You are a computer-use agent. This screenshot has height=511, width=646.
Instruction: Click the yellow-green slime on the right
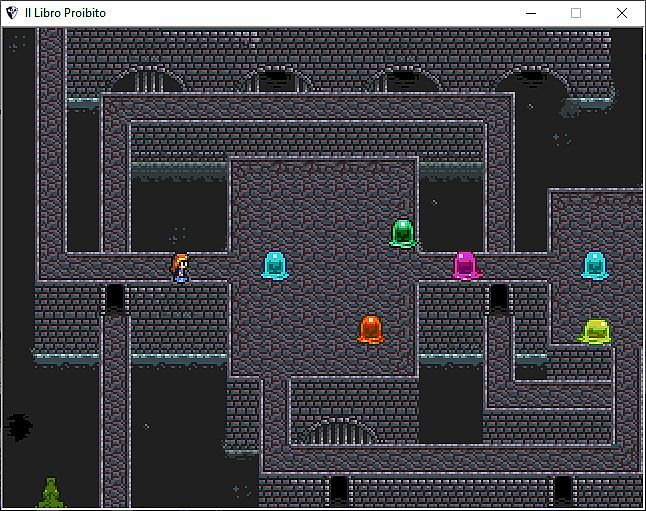(x=595, y=331)
